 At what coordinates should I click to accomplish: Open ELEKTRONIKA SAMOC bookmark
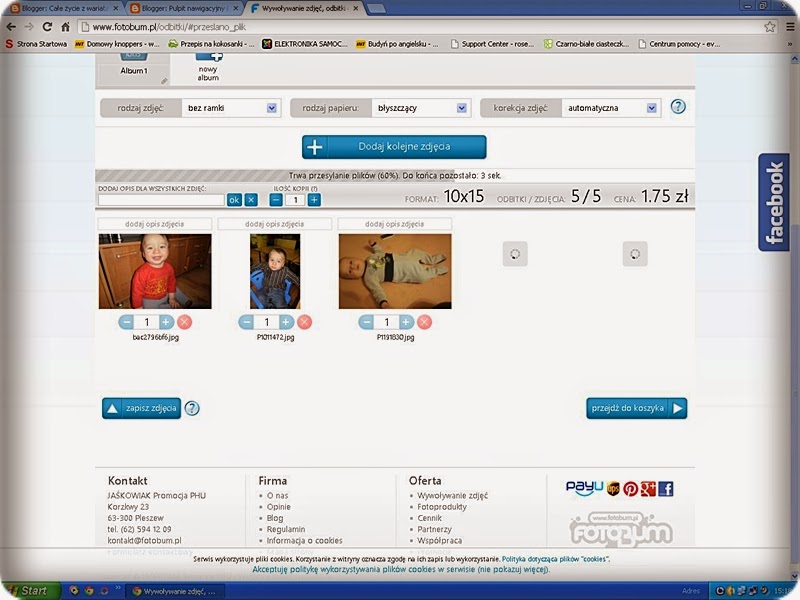305,44
